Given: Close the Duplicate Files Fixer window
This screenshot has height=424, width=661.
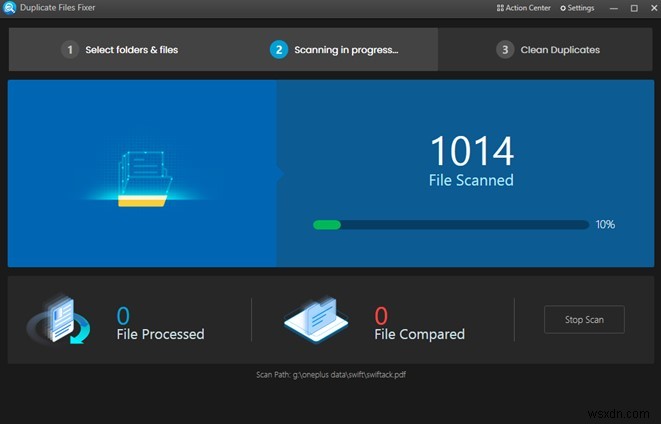Looking at the screenshot, I should coord(654,8).
